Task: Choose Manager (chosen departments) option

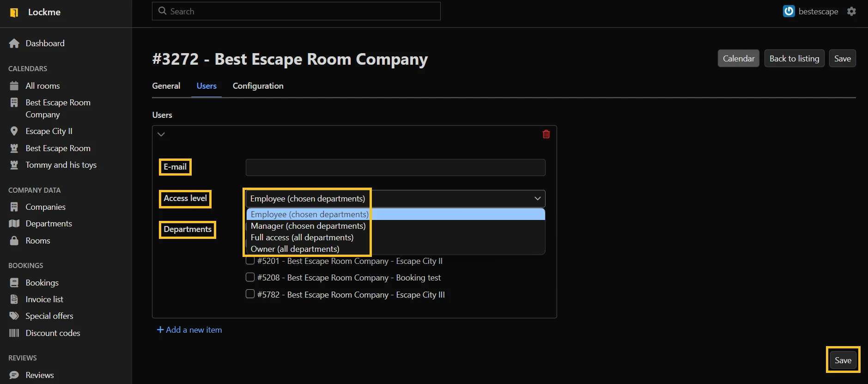Action: point(308,226)
